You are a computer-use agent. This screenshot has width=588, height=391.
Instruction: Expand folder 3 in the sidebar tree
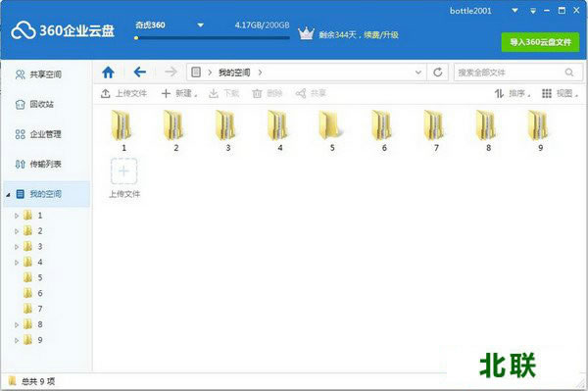coord(16,247)
